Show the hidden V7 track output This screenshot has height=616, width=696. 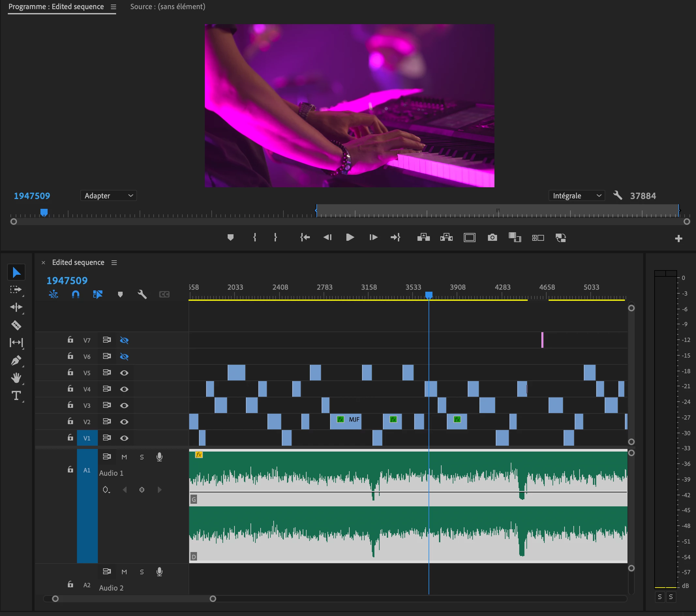(x=124, y=340)
